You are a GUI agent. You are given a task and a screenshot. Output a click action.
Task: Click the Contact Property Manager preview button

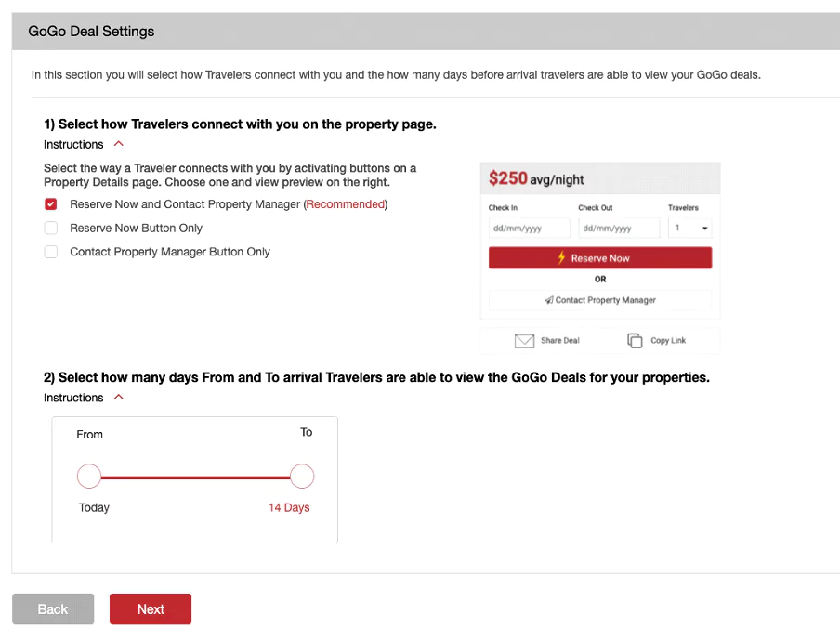pos(600,300)
